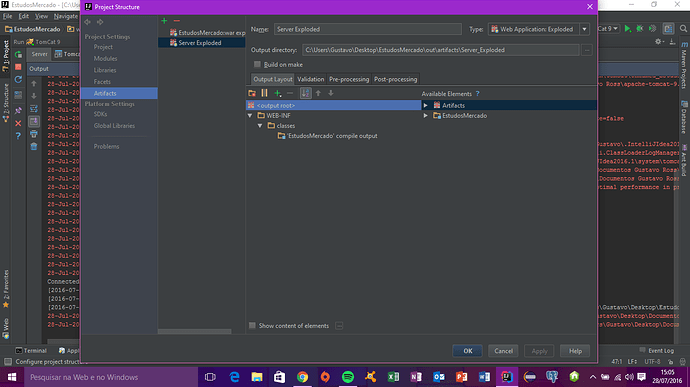Enable Show content of elements checkbox
The height and width of the screenshot is (387, 690).
(x=252, y=326)
